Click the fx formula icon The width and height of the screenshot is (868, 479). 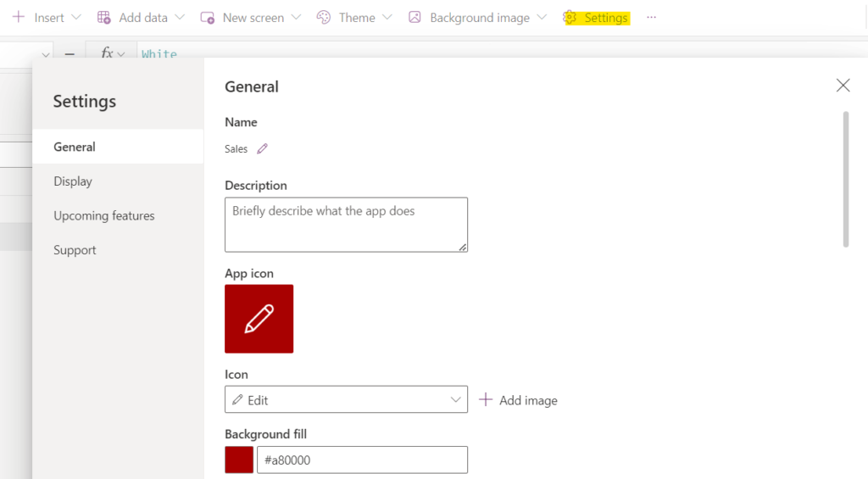point(108,53)
